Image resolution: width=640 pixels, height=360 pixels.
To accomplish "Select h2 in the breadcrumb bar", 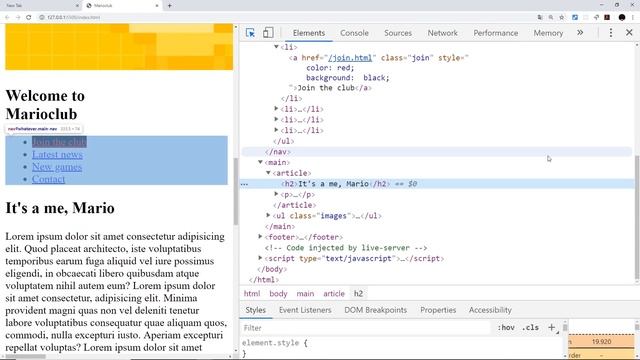I will 358,293.
